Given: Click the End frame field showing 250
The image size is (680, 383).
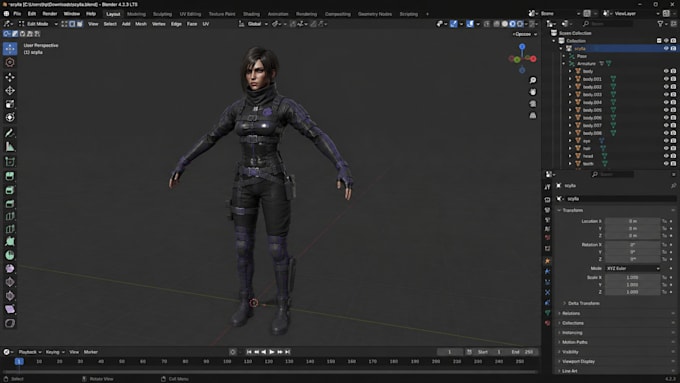Looking at the screenshot, I should (x=523, y=352).
